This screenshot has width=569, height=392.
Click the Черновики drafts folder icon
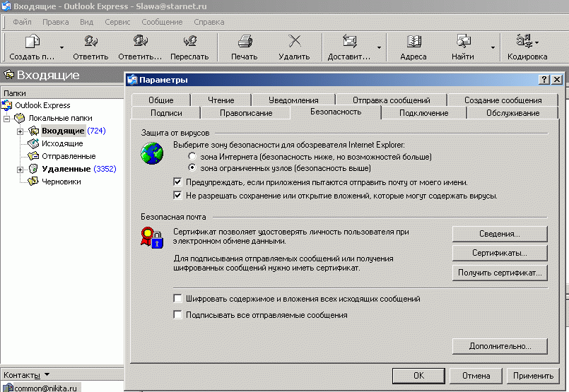[x=33, y=182]
